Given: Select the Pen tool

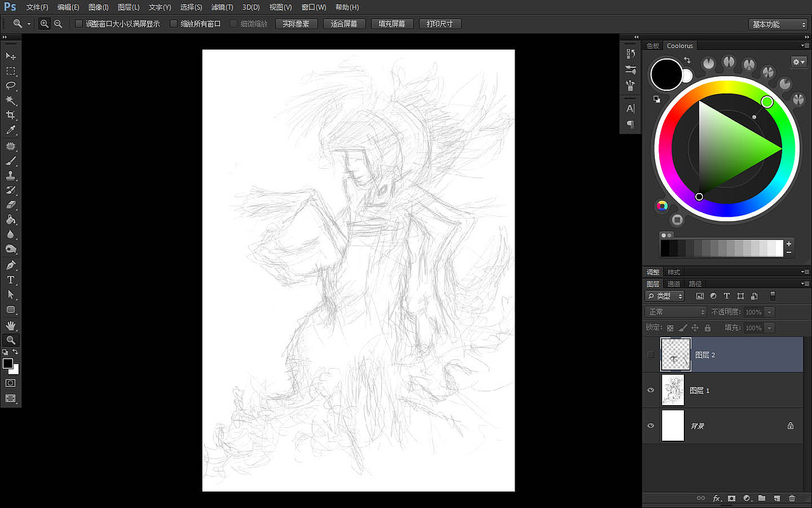Looking at the screenshot, I should [x=11, y=265].
